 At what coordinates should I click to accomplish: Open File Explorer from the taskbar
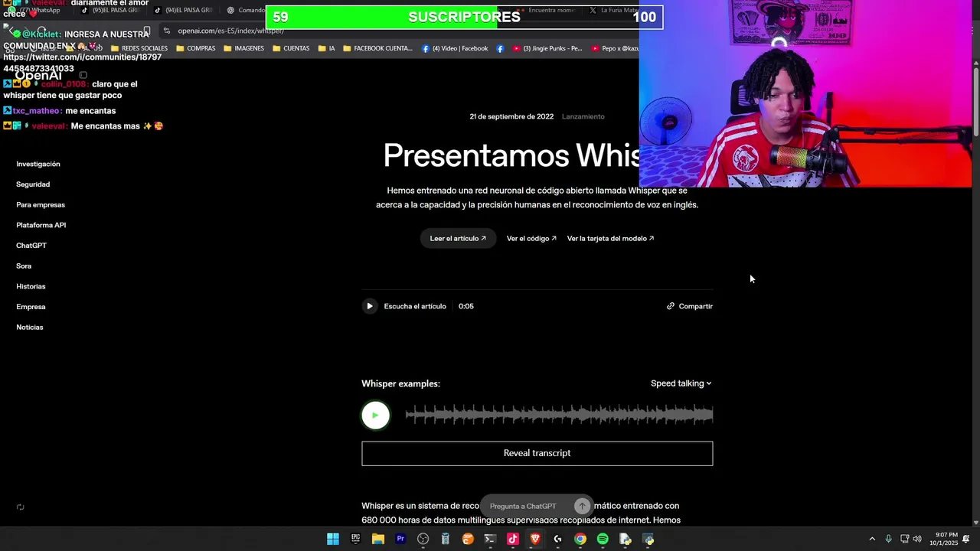tap(378, 540)
